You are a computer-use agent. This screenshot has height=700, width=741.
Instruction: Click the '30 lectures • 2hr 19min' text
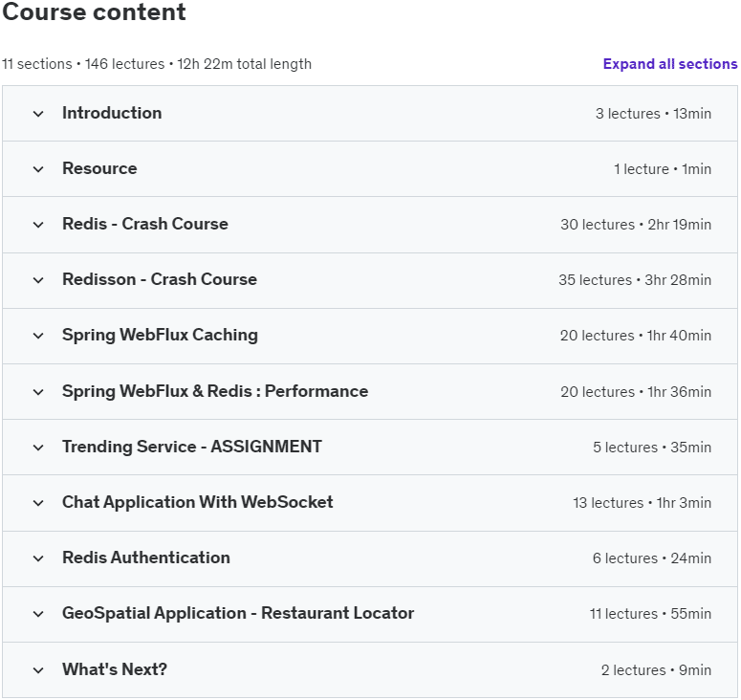click(x=636, y=225)
